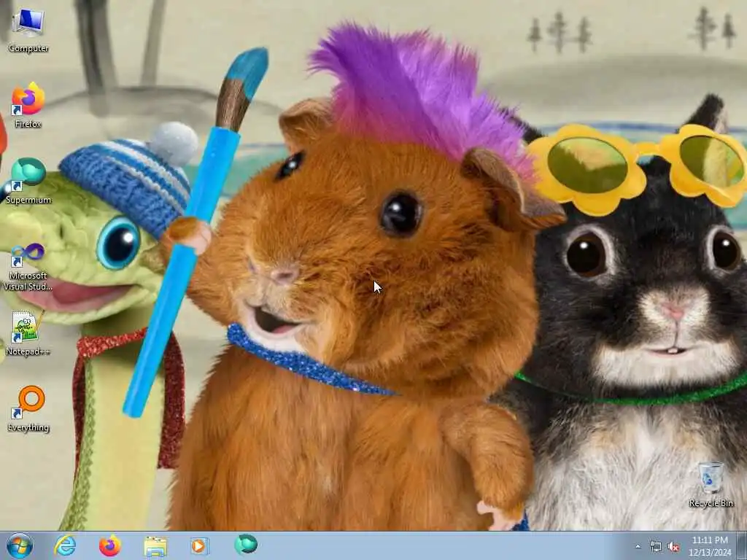
Task: Select the Microsoft Visual Studio shortcut
Action: click(28, 267)
